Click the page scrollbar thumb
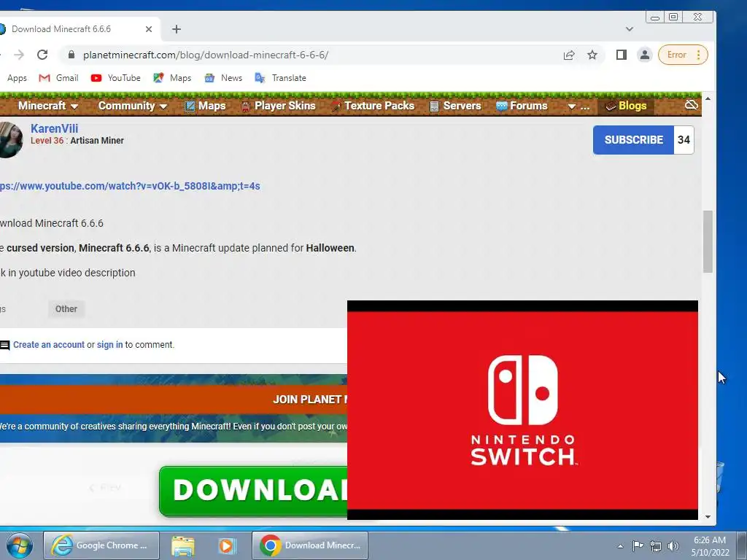747x560 pixels. click(x=708, y=241)
